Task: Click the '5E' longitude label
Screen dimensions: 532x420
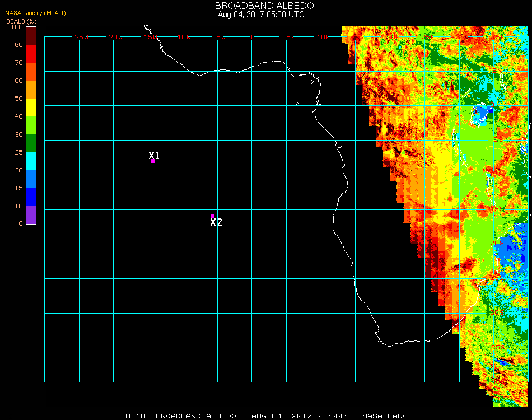Action: point(291,37)
